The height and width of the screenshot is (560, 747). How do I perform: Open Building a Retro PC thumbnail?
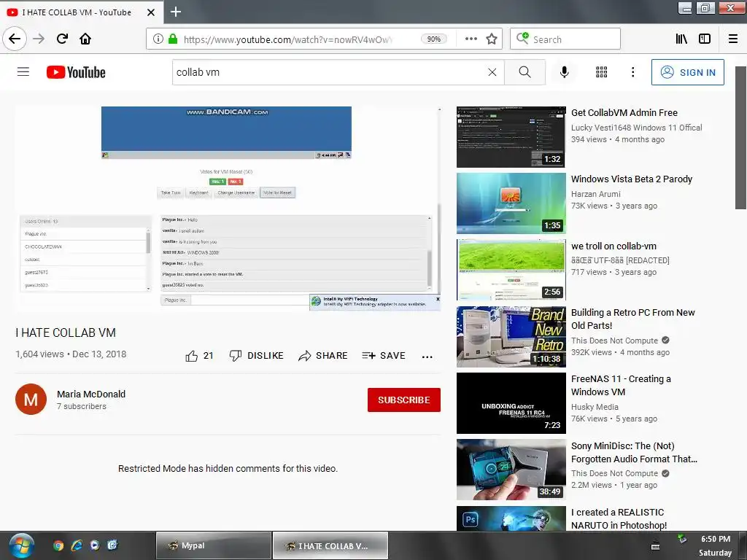coord(511,337)
